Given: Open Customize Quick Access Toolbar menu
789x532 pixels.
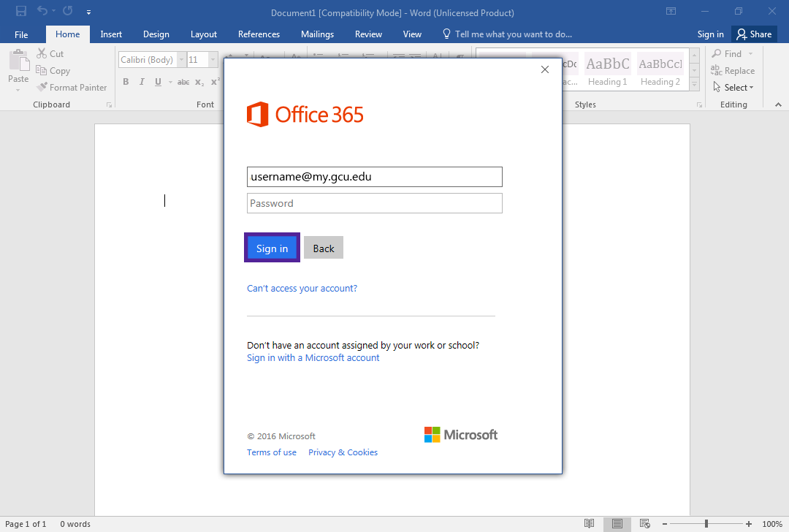Looking at the screenshot, I should tap(88, 12).
